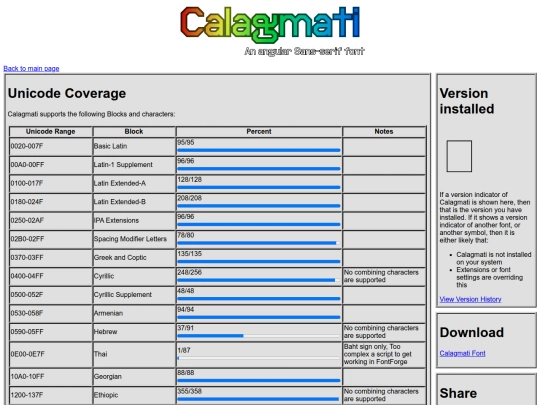540x405 pixels.
Task: Click the Block column header
Action: point(134,132)
